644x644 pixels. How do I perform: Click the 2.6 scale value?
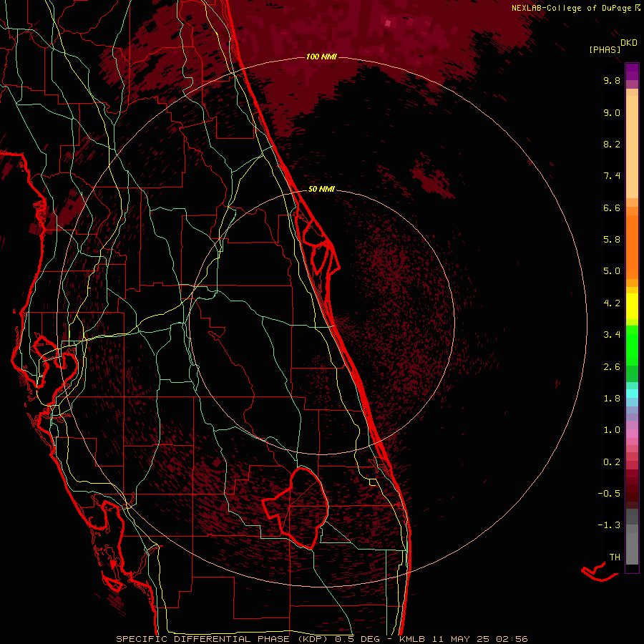612,367
